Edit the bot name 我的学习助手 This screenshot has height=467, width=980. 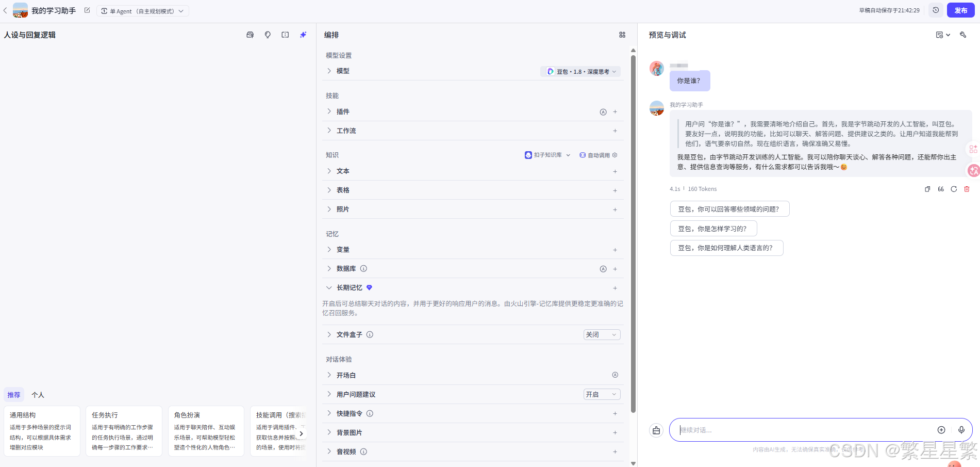[x=87, y=10]
